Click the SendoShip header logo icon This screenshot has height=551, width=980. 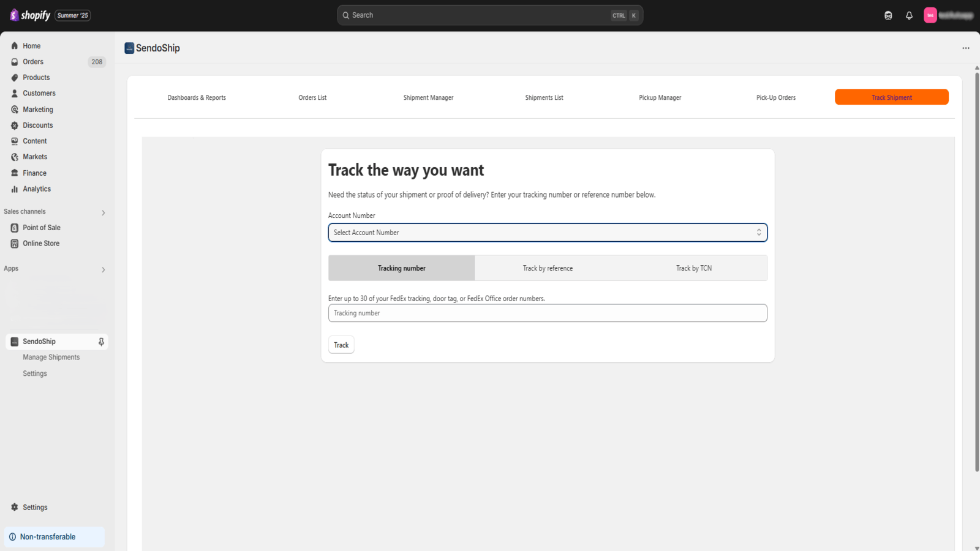[129, 48]
